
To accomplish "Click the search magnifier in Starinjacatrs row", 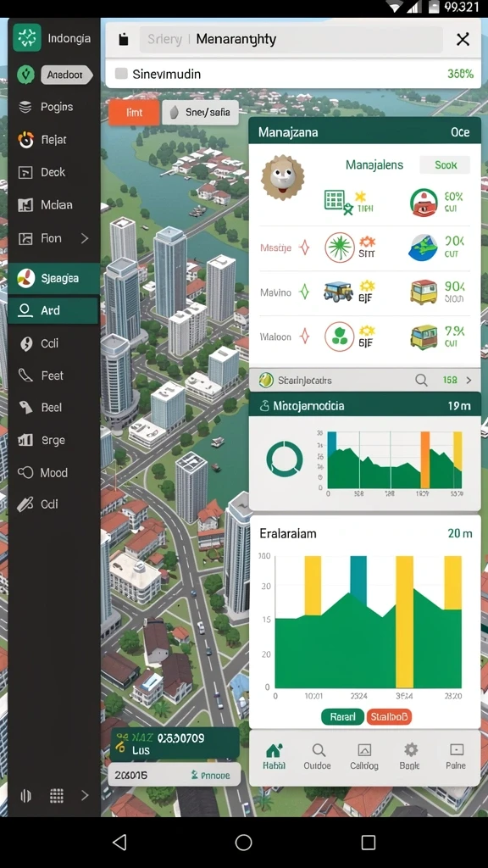I will (422, 381).
